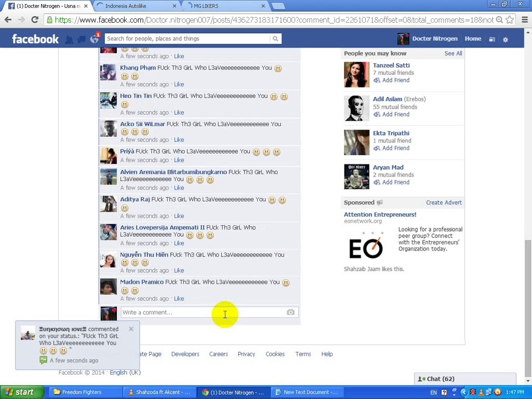Click the 1:47 PM taskbar clock

point(515,392)
